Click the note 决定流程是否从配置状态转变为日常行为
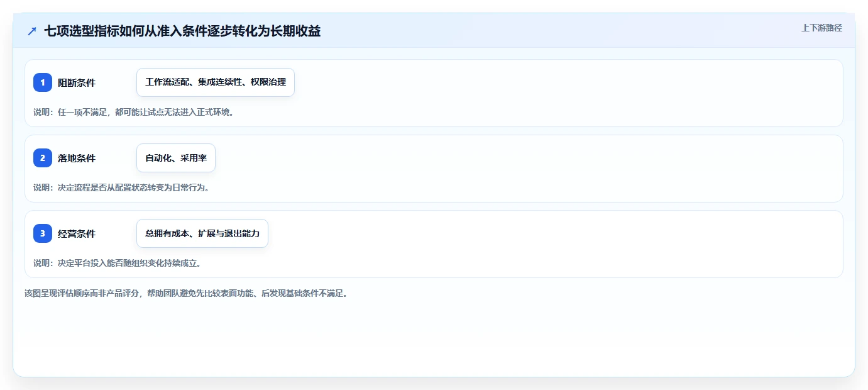Image resolution: width=868 pixels, height=390 pixels. click(x=133, y=187)
